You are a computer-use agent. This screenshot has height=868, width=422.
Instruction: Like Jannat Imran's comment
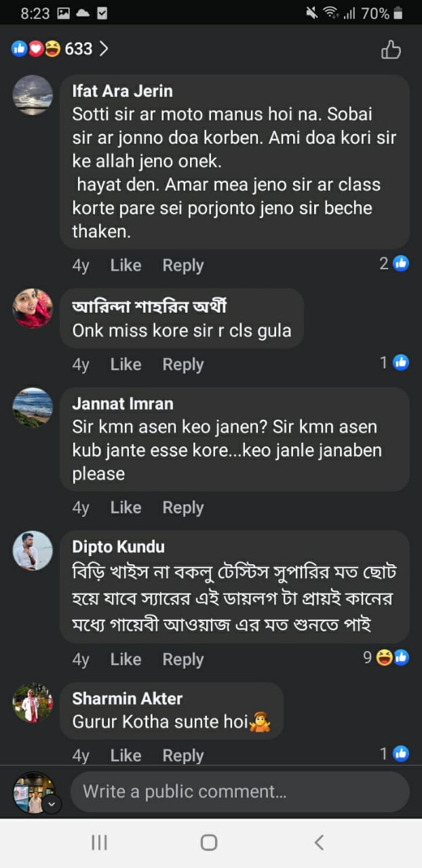point(126,507)
